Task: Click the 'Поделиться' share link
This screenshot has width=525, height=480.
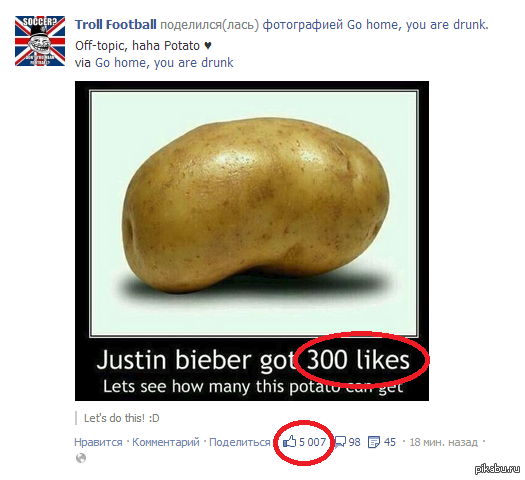Action: point(240,442)
